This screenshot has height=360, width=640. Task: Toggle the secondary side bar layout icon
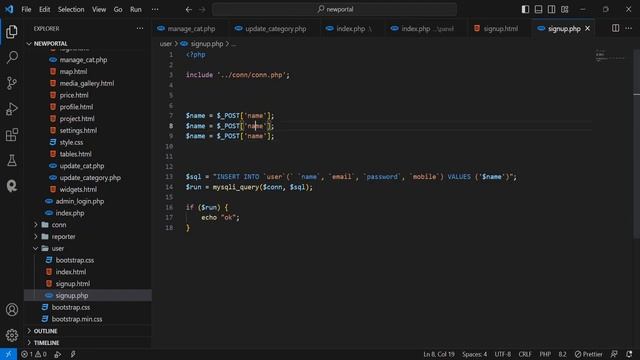pos(551,9)
